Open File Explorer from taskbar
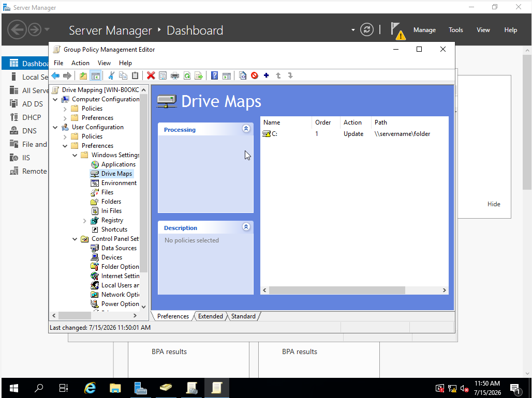The image size is (532, 398). click(x=115, y=388)
